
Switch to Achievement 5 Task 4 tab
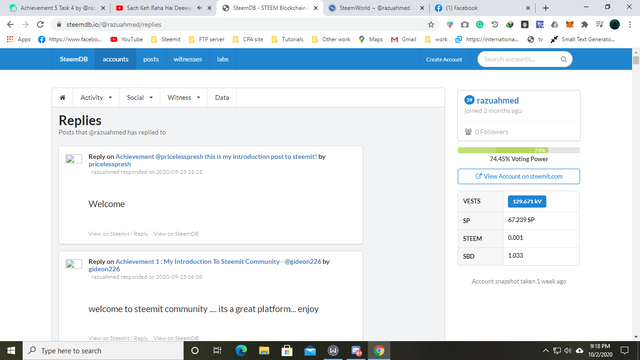57,8
